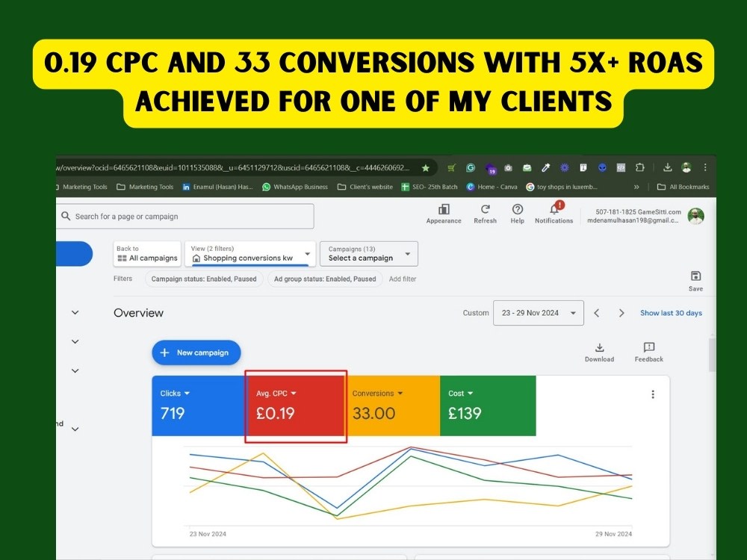Open the Feedback icon
Screen dimensions: 747x560
(x=649, y=352)
